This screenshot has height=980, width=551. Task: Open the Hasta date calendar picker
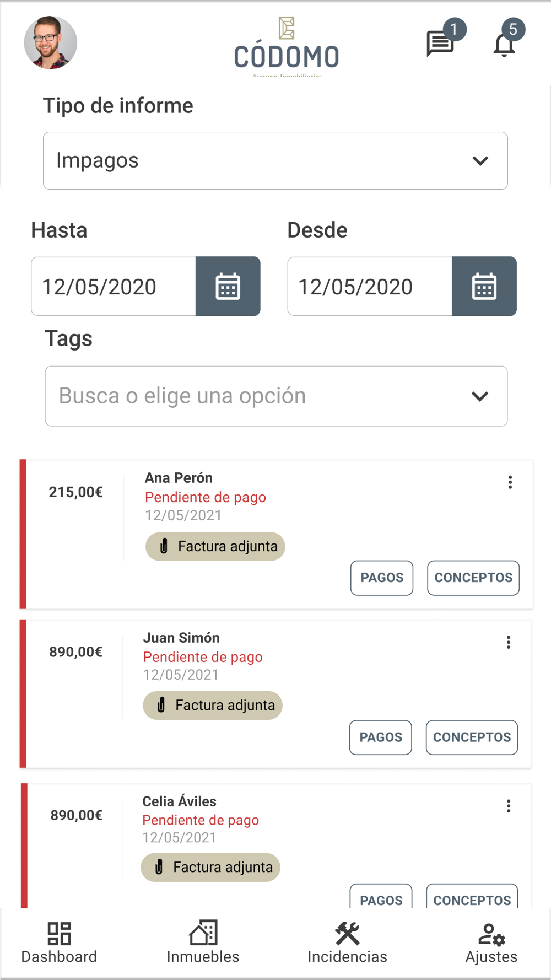point(228,286)
